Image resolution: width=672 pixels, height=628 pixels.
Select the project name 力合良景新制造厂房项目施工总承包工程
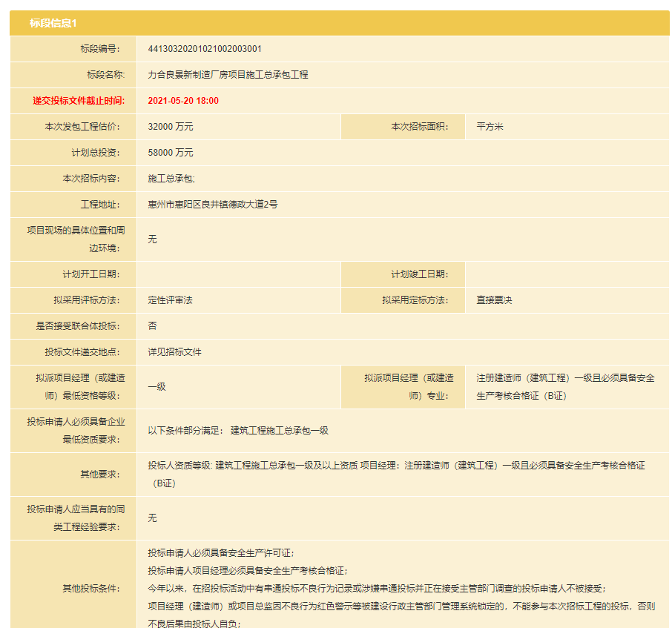coord(228,75)
